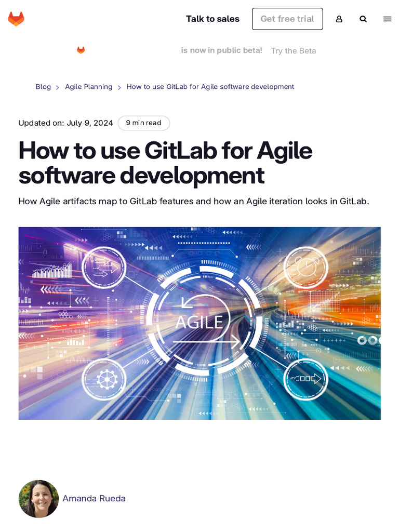
Task: Click the article title breadcrumb link
Action: coord(210,87)
